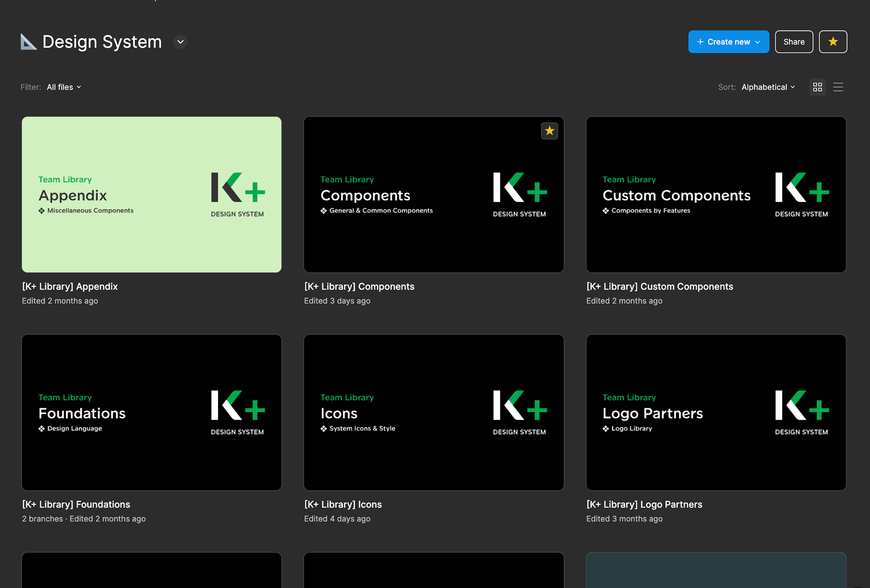
Task: Click the component icon beside Design Language
Action: click(42, 429)
